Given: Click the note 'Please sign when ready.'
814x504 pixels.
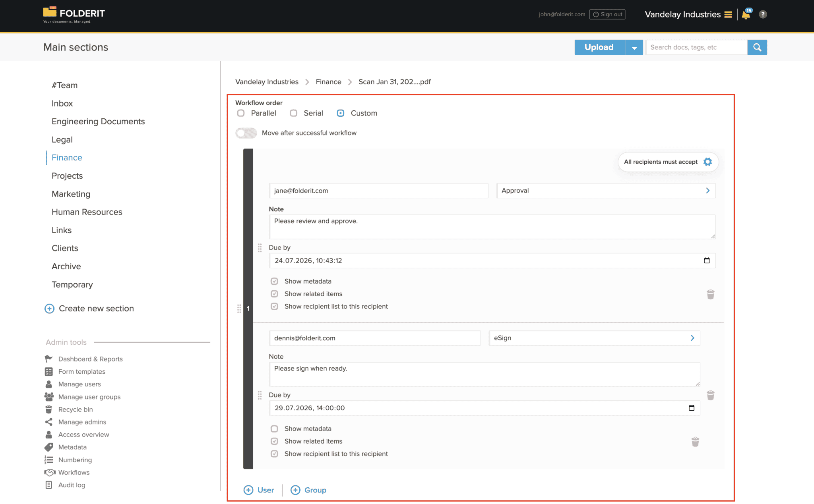Looking at the screenshot, I should click(484, 374).
